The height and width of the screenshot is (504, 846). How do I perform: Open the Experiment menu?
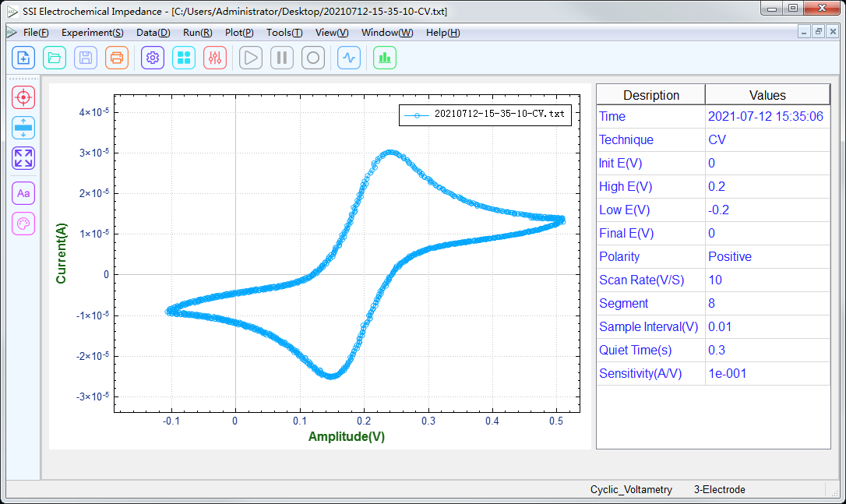coord(92,33)
